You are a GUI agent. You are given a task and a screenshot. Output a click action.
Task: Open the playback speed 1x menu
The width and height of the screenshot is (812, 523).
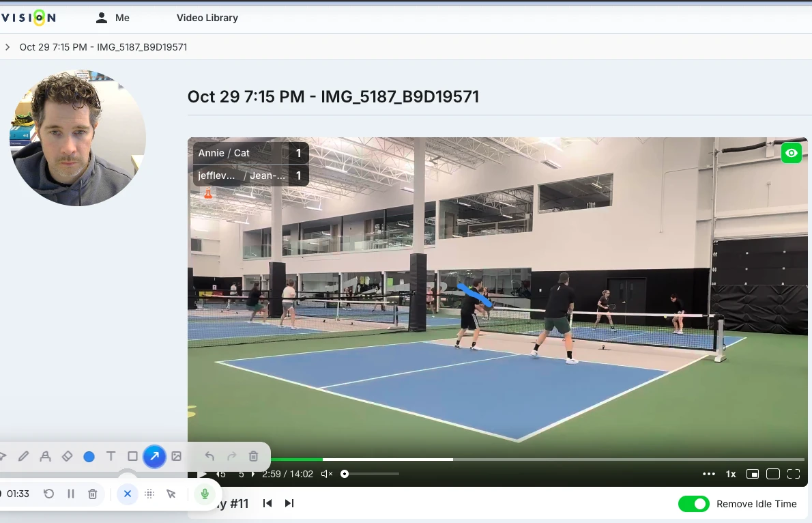click(x=731, y=473)
